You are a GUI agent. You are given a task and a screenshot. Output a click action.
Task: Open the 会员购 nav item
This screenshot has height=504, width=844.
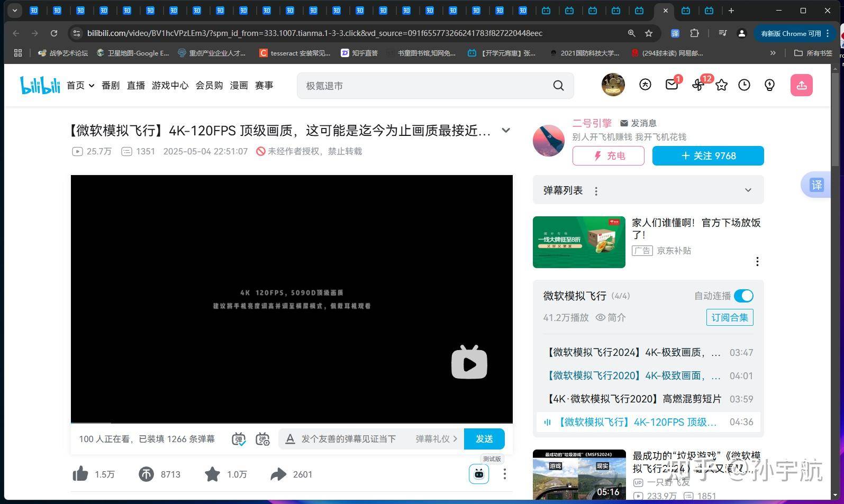(x=210, y=85)
